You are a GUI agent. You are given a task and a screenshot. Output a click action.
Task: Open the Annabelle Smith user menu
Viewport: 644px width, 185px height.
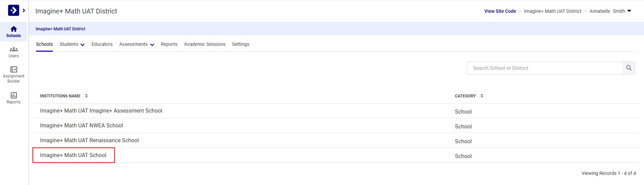pos(610,11)
